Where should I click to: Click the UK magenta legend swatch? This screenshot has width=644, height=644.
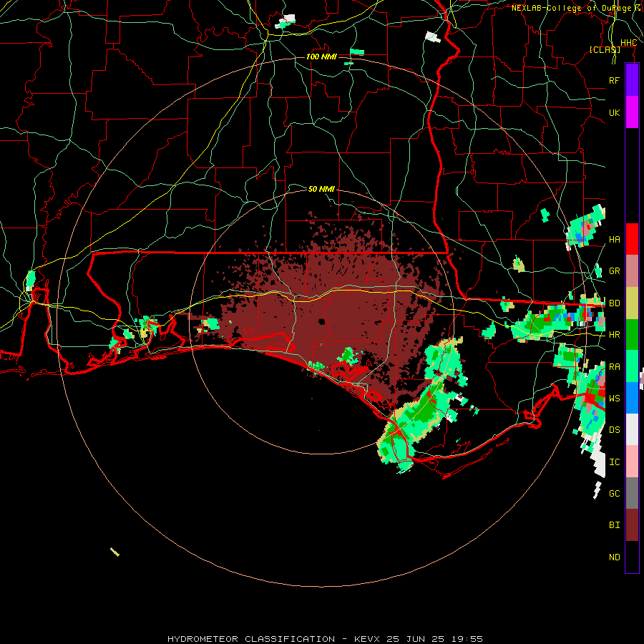click(x=632, y=112)
